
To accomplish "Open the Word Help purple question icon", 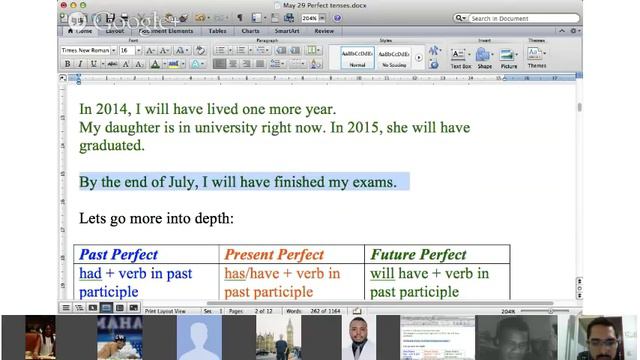I will 337,18.
